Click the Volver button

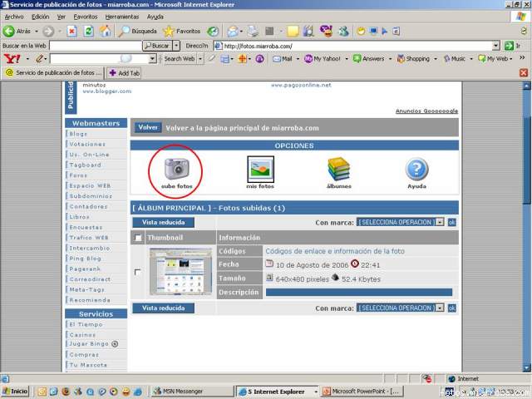click(x=148, y=127)
